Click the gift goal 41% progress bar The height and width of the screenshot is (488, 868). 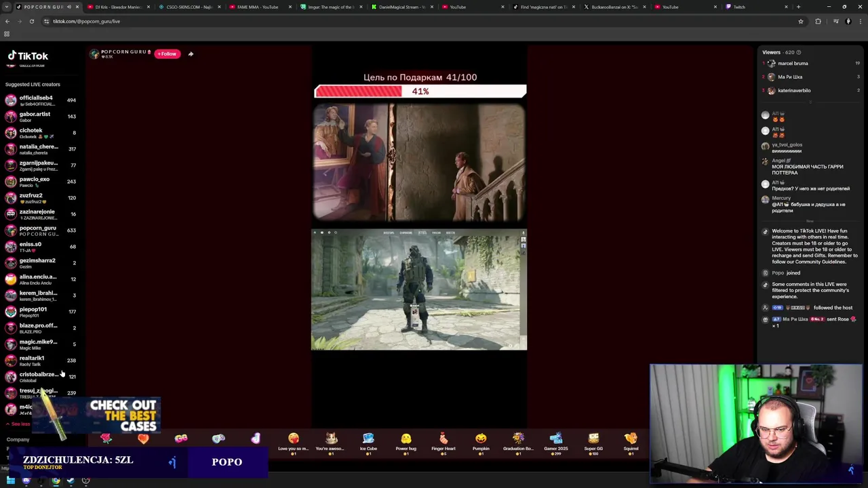[x=420, y=91]
